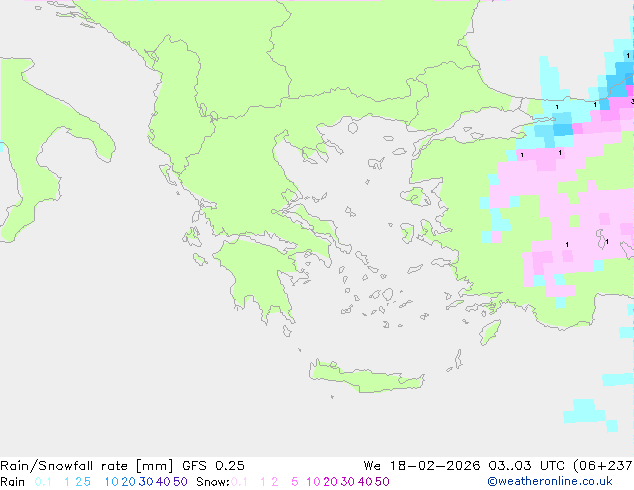Select snow legend value 20
The width and height of the screenshot is (634, 490).
(x=330, y=482)
